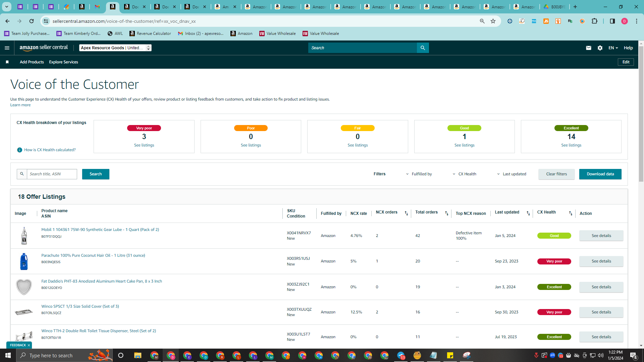See details for the Mobil 1 Gear Lube listing
Screen dimensions: 644x362
click(x=601, y=236)
